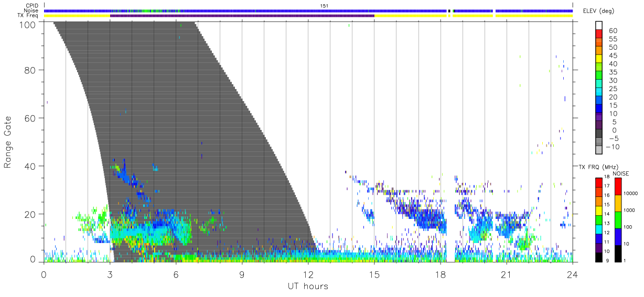Select the black bottom segment of TX FRQ colorbar
Screen dimensions: 644x297
click(x=598, y=257)
